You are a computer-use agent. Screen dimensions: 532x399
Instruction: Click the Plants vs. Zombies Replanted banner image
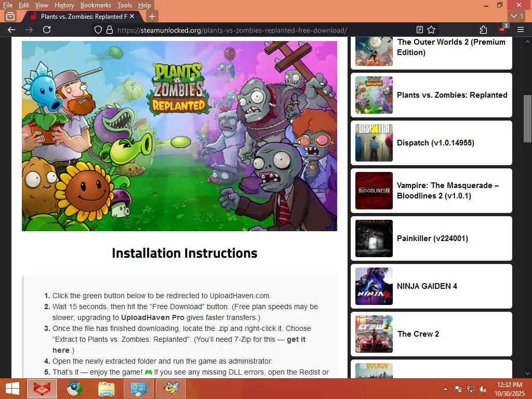click(x=179, y=136)
